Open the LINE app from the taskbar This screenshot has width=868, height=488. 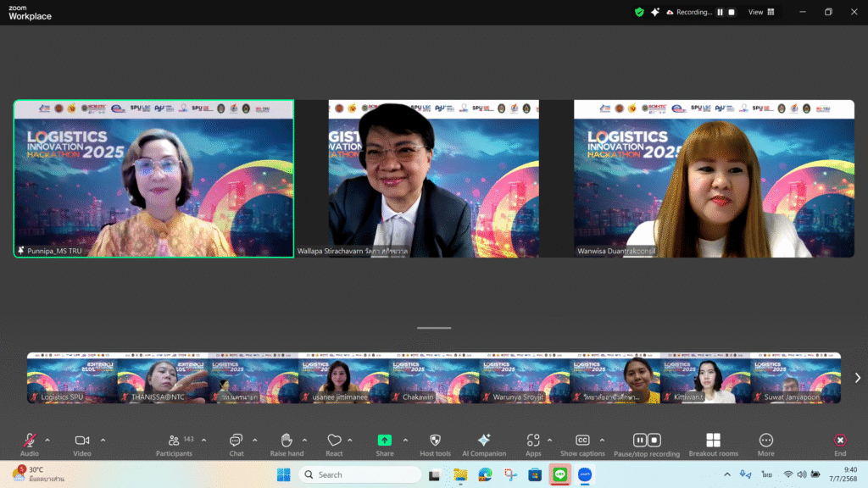559,474
